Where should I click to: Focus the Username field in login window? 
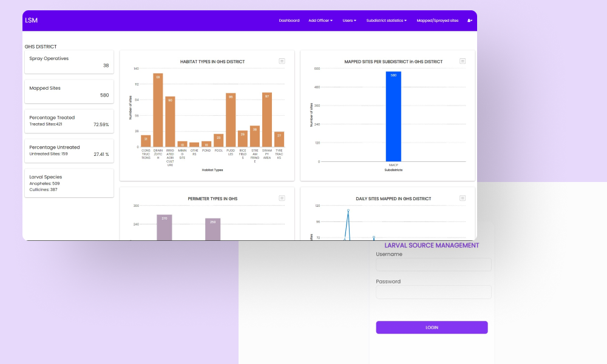[x=433, y=265]
